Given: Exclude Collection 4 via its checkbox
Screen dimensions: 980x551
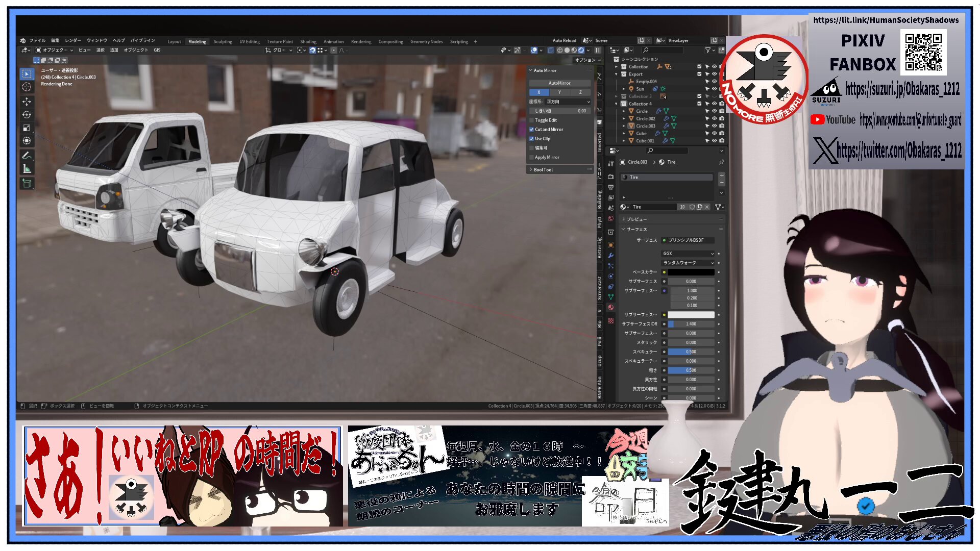Looking at the screenshot, I should 699,104.
